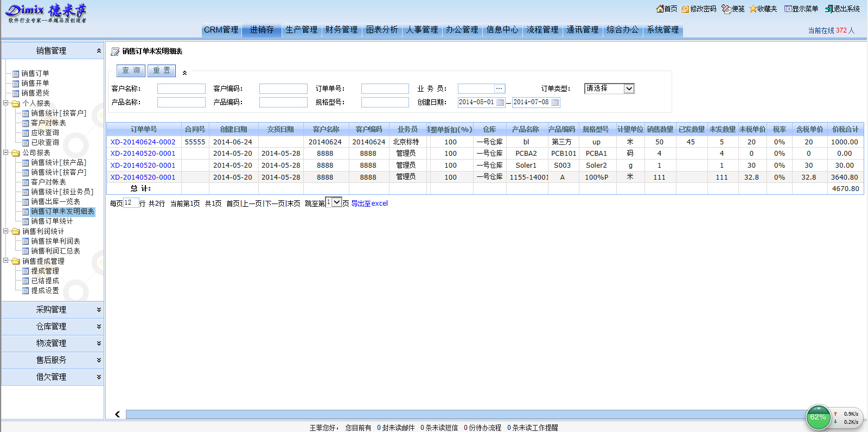This screenshot has width=868, height=432.
Task: Collapse the 销售利润统计 tree node
Action: pos(6,231)
